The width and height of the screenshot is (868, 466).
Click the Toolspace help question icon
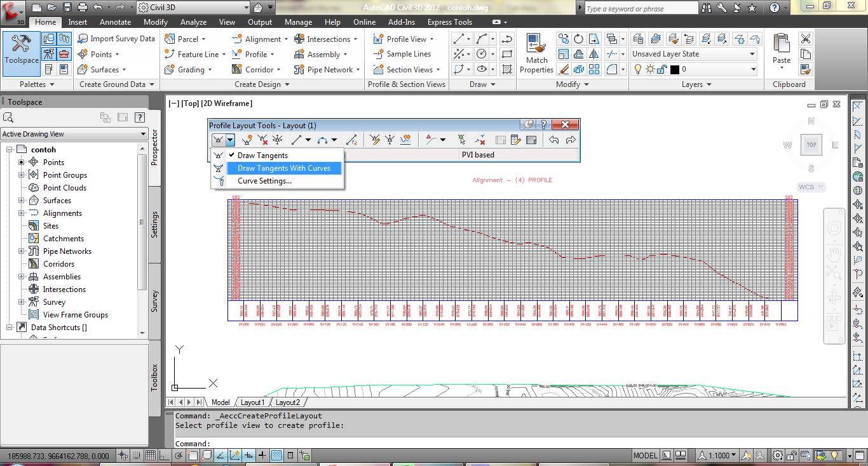pos(139,117)
